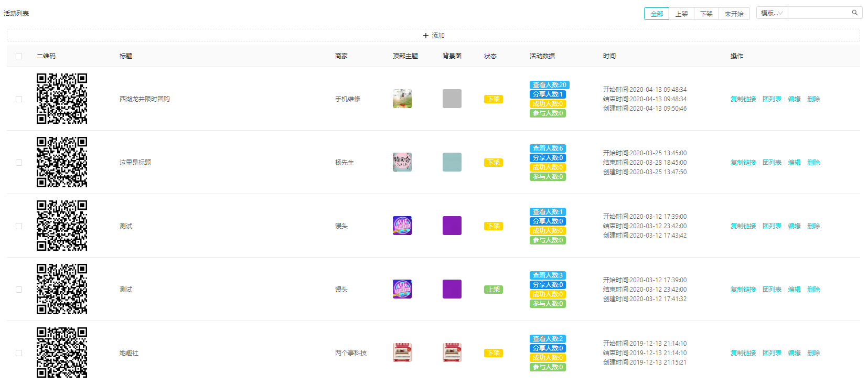868x384 pixels.
Task: Click merchant name 手机维修
Action: point(348,99)
